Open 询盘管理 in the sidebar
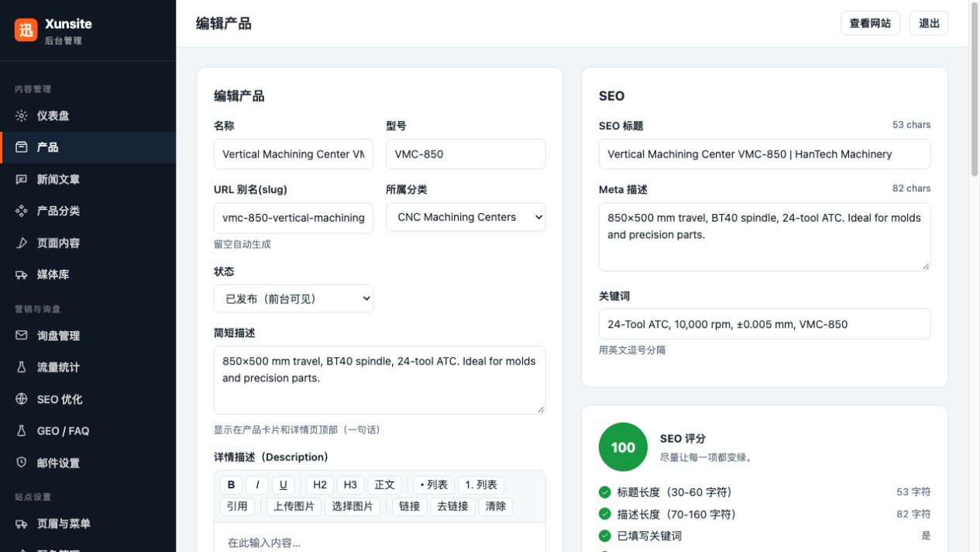The image size is (980, 552). 88,336
